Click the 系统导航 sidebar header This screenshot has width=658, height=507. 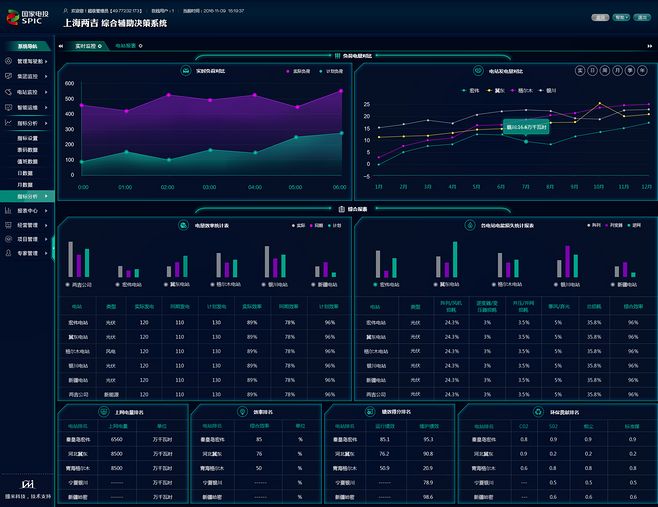[x=26, y=46]
